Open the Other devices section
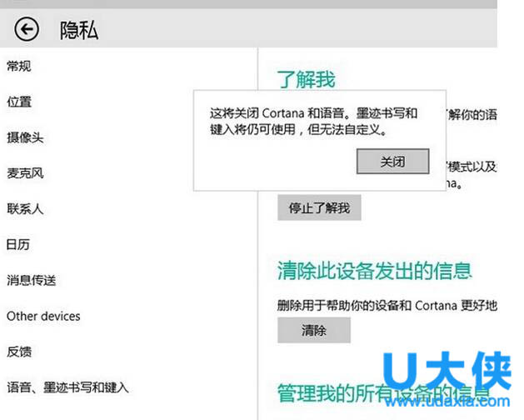 [43, 317]
